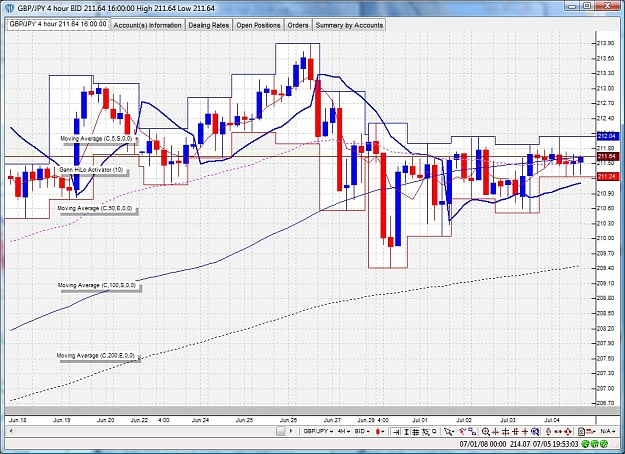Click the 07/05 19:53:03 status bar time
This screenshot has height=454, width=625.
556,444
